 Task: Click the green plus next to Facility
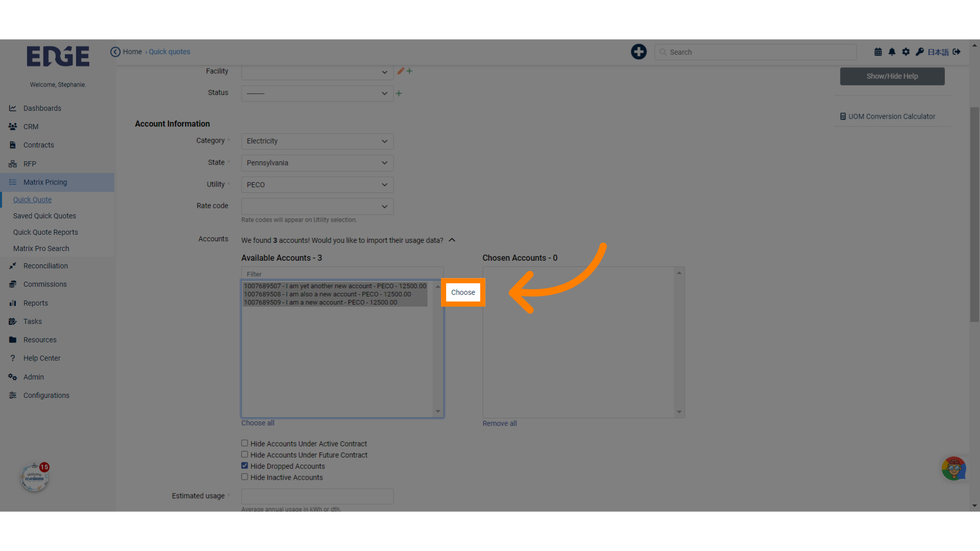pyautogui.click(x=409, y=71)
